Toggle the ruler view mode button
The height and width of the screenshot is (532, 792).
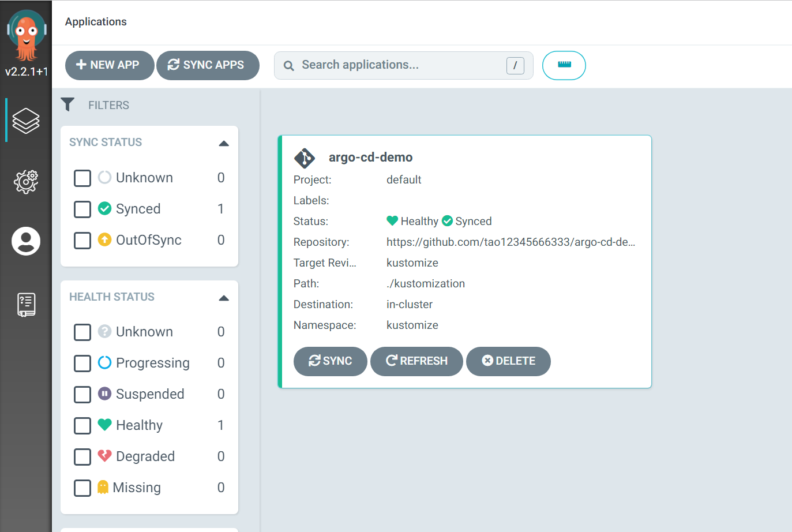(564, 65)
